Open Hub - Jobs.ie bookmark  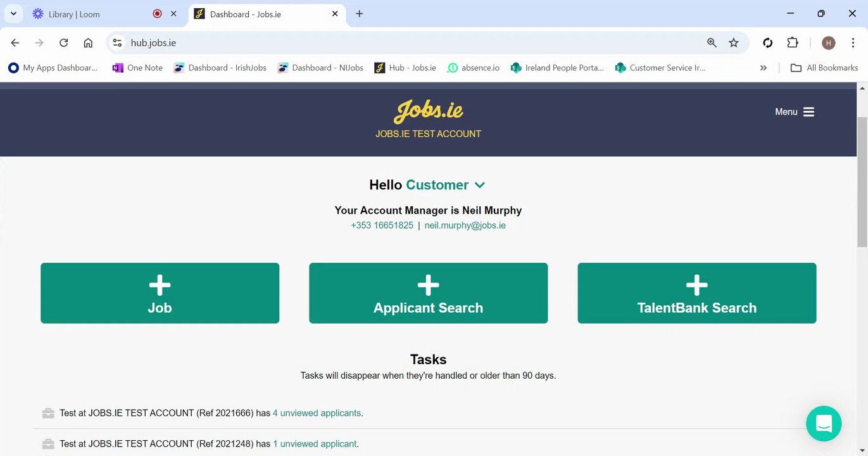click(405, 68)
